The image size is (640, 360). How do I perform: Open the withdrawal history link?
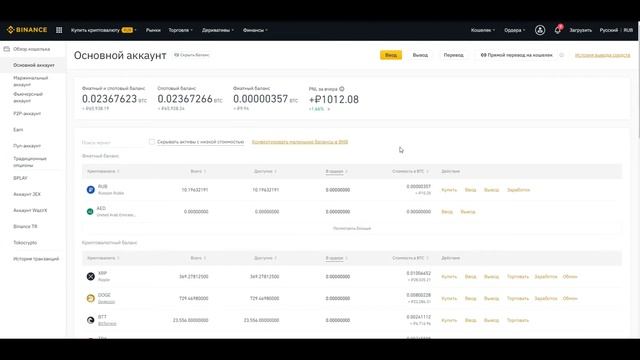(x=602, y=55)
